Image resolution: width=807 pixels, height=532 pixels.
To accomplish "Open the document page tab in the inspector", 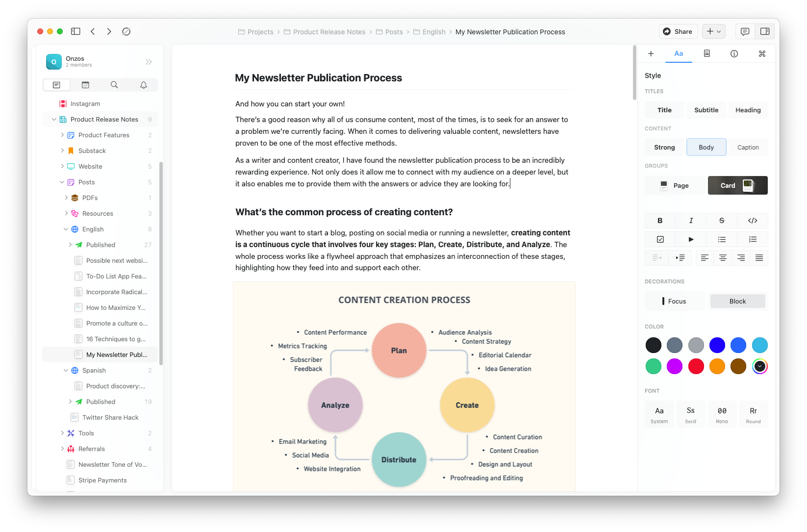I will point(706,53).
